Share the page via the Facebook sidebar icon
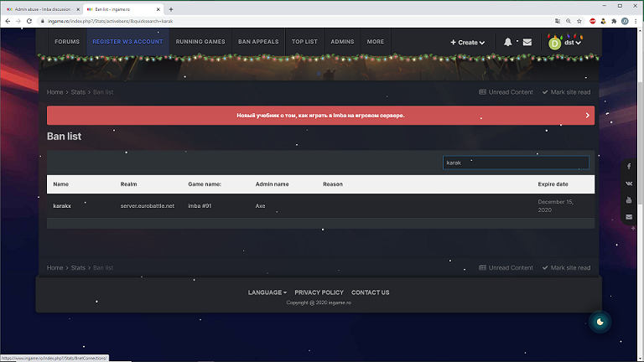The width and height of the screenshot is (644, 362). [629, 167]
